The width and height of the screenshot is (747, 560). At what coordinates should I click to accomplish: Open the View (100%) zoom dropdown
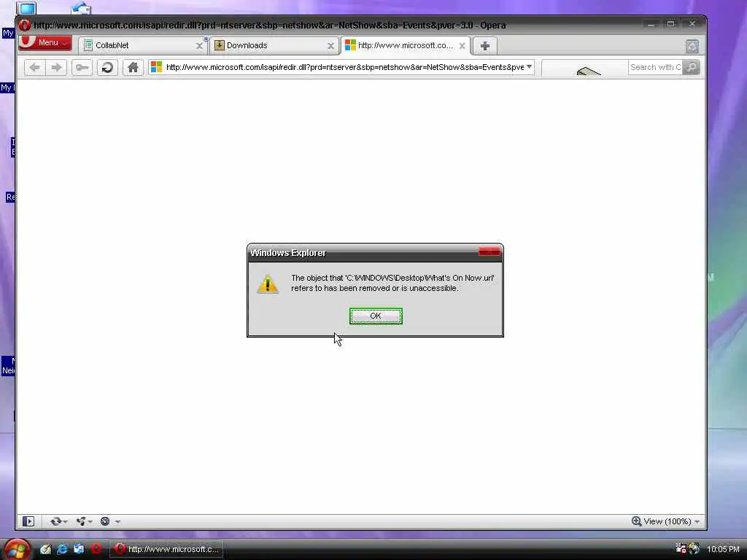point(672,521)
